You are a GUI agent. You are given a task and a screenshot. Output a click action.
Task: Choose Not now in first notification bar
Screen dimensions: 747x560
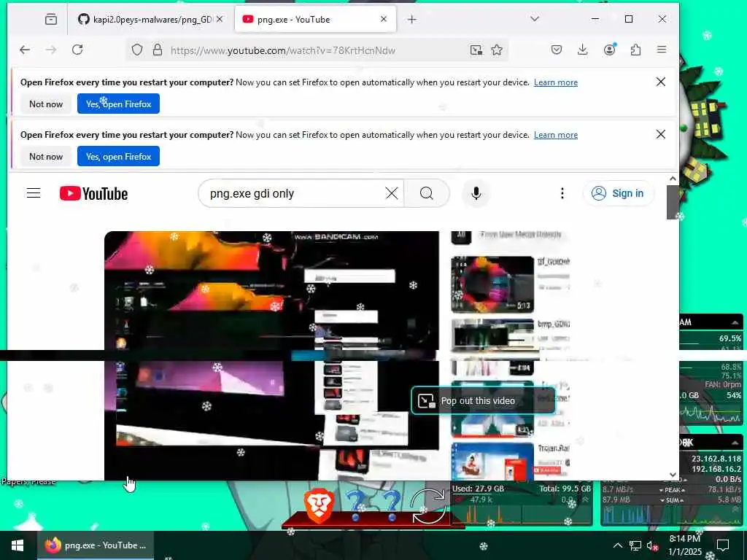(x=46, y=104)
